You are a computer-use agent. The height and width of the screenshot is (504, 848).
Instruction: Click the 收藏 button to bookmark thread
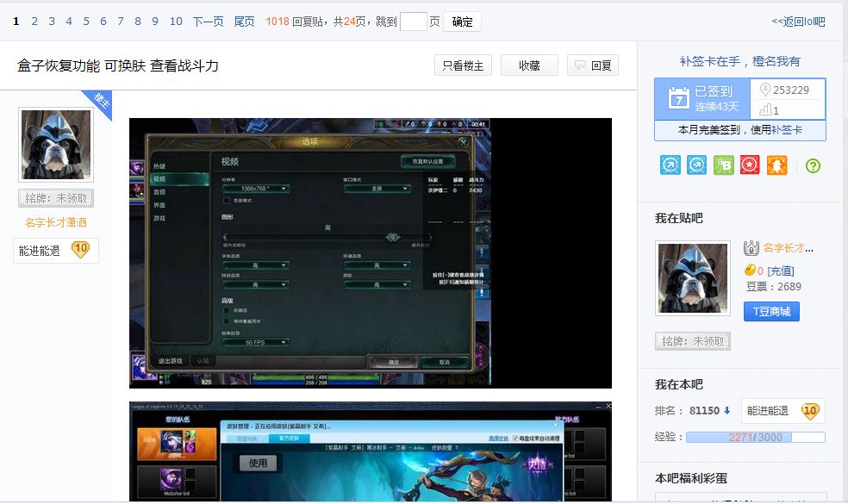point(529,65)
